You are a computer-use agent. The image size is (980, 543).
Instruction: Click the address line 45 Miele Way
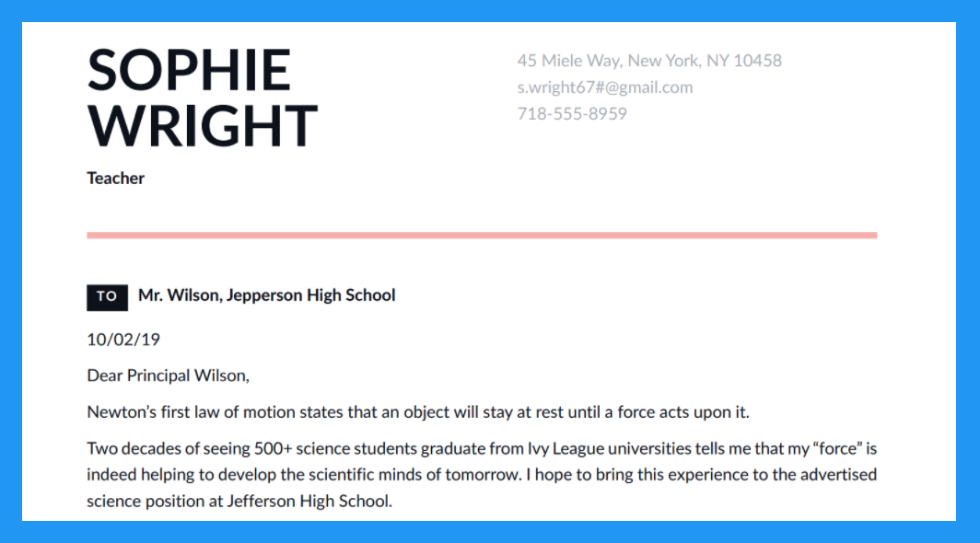tap(649, 61)
